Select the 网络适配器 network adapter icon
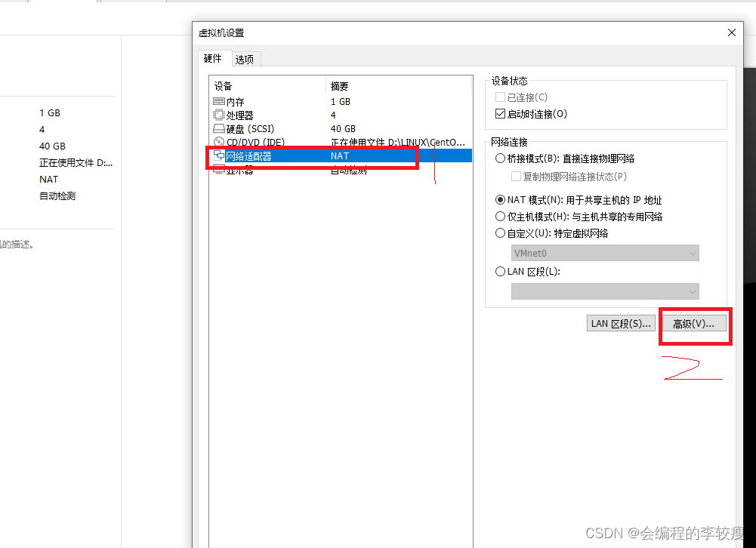This screenshot has width=756, height=548. coord(218,155)
